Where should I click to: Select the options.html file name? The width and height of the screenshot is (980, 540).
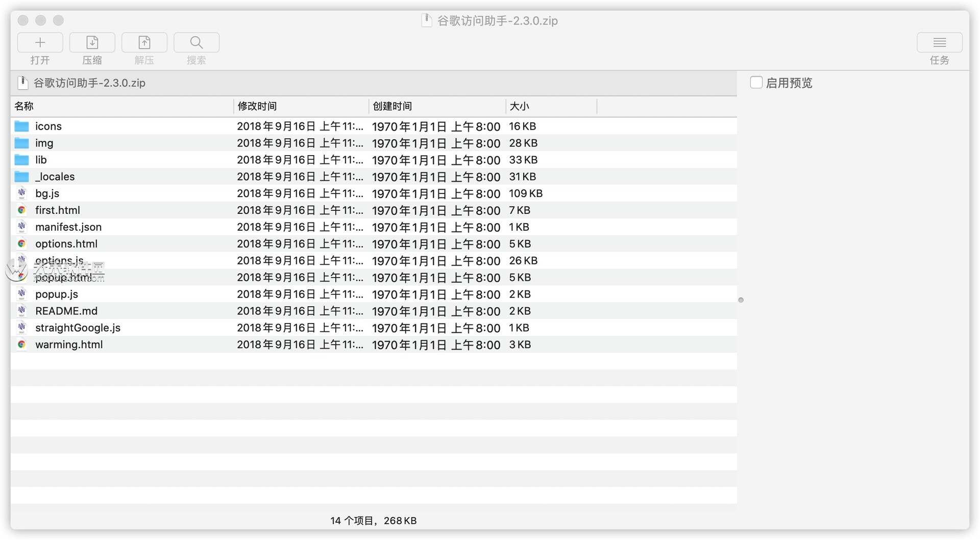click(66, 244)
